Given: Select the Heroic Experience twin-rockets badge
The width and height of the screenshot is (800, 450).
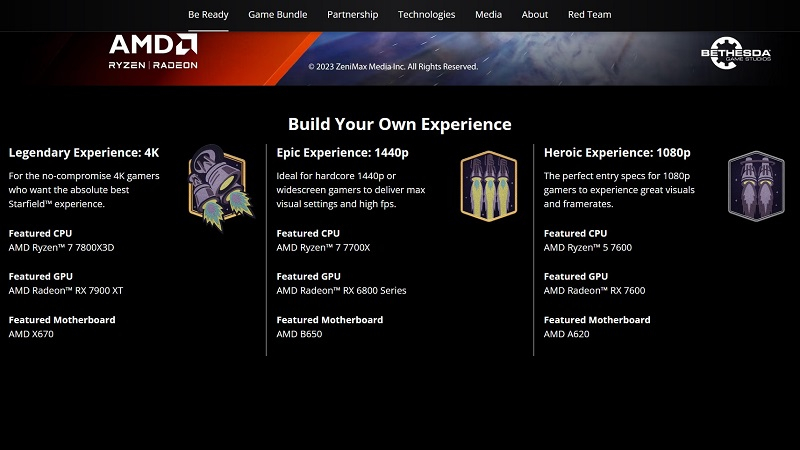Looking at the screenshot, I should [755, 185].
